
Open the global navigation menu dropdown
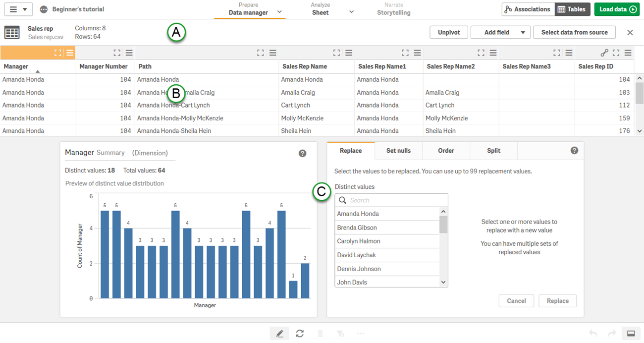tap(18, 9)
